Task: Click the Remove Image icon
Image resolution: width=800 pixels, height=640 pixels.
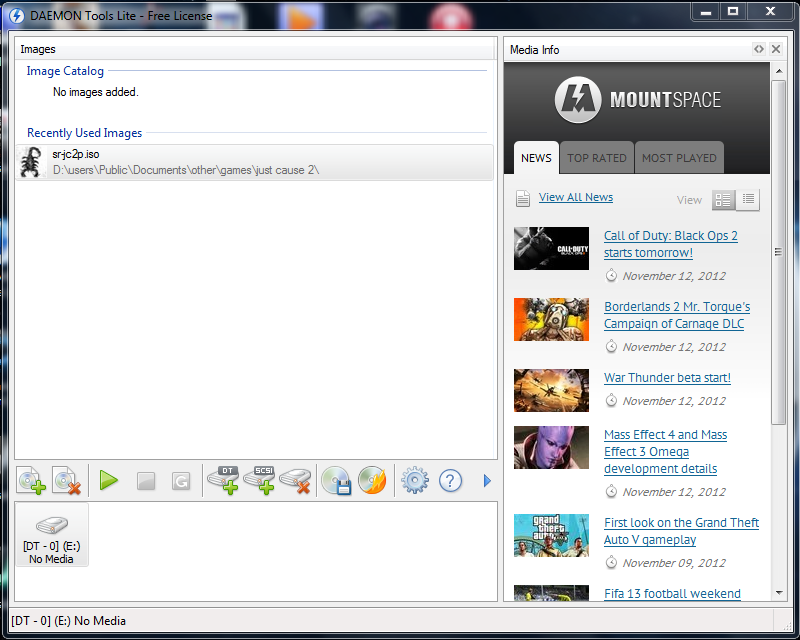Action: [x=67, y=480]
